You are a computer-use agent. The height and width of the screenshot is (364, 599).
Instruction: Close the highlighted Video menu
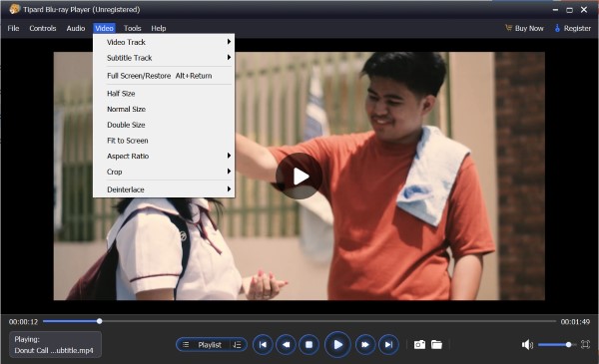104,28
